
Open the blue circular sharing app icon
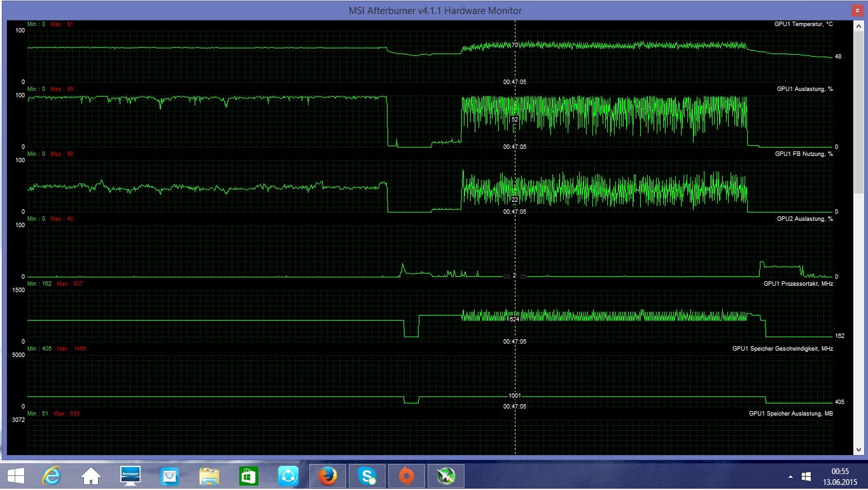288,475
